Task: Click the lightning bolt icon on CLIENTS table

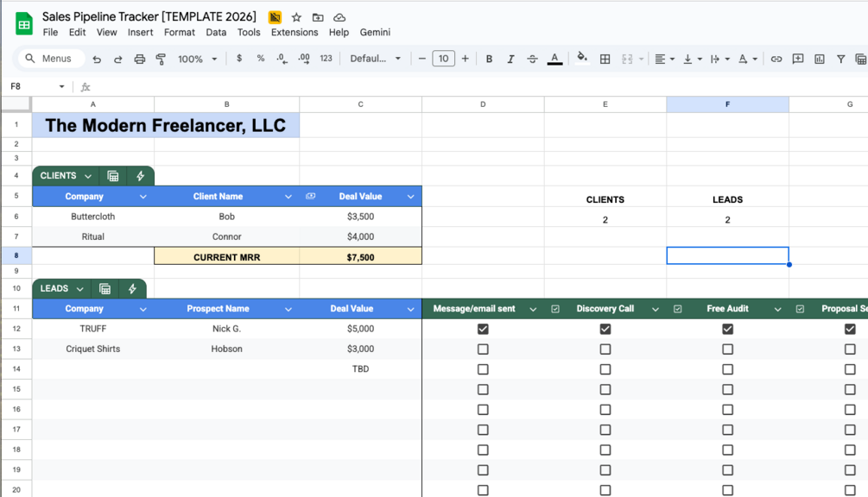Action: [x=140, y=176]
